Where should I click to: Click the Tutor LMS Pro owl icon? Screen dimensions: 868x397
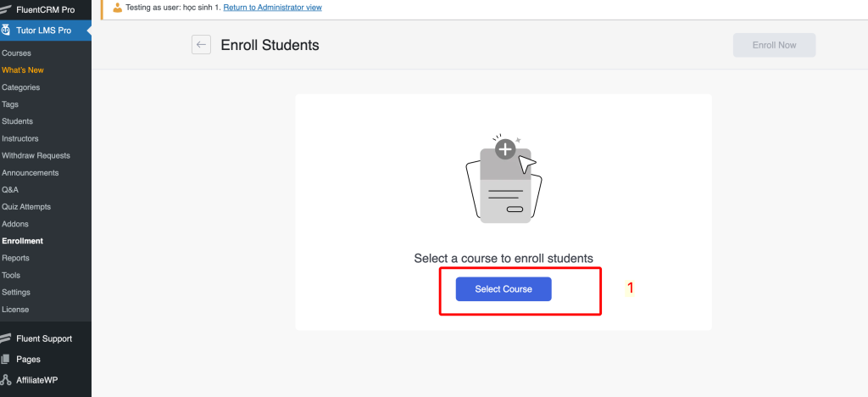pyautogui.click(x=6, y=31)
